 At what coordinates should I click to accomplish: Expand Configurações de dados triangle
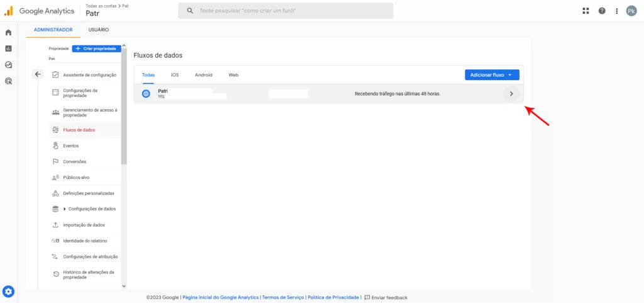coord(65,209)
